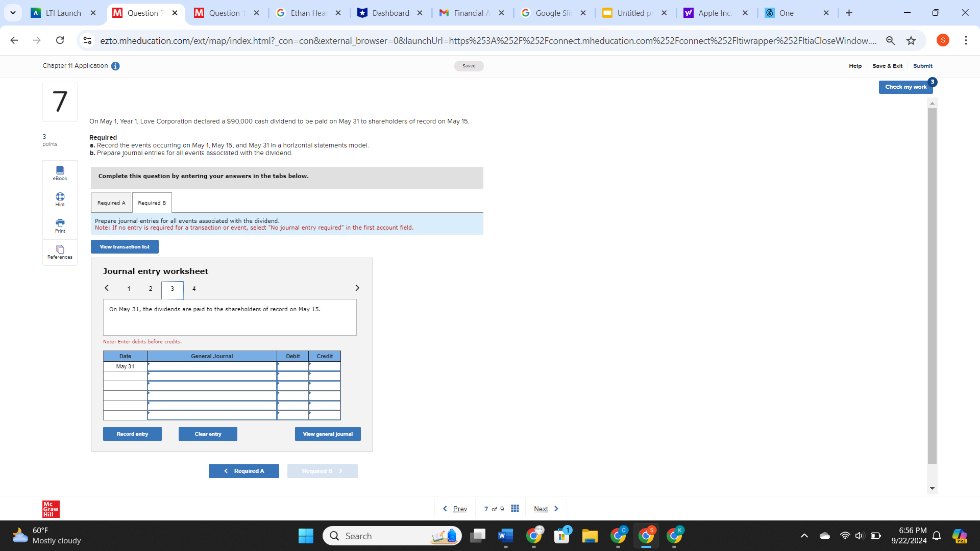Click the Record entry button
Viewport: 980px width, 551px height.
(132, 434)
